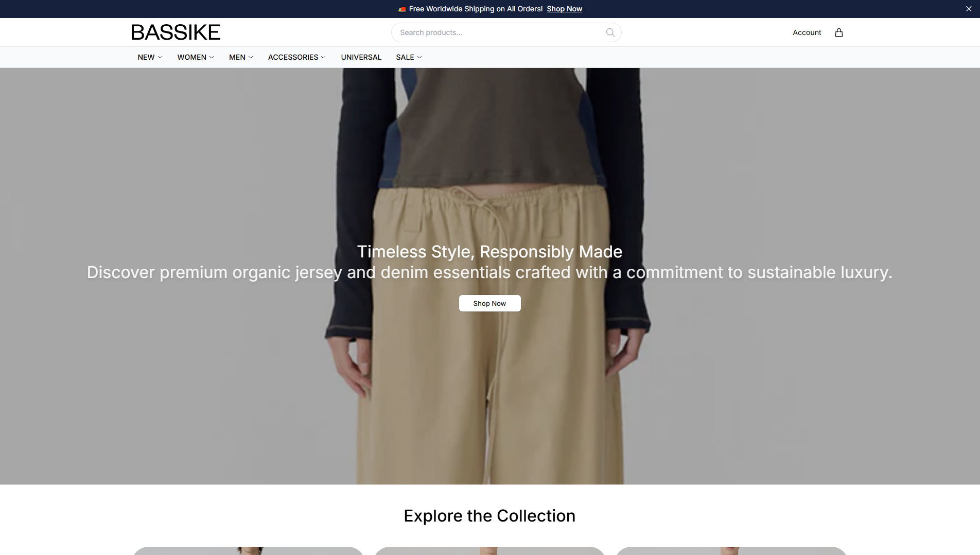980x555 pixels.
Task: Open the UNIVERSAL category
Action: [x=361, y=57]
